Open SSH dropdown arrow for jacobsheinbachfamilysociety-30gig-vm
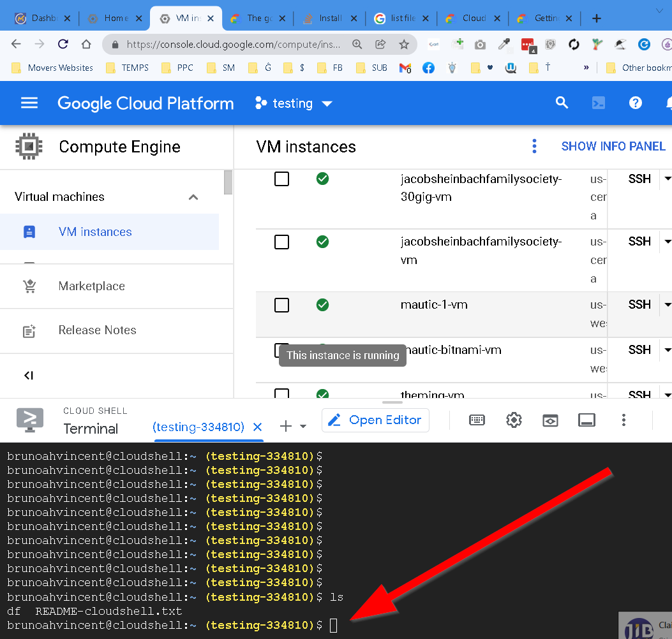The height and width of the screenshot is (639, 672). (x=667, y=178)
